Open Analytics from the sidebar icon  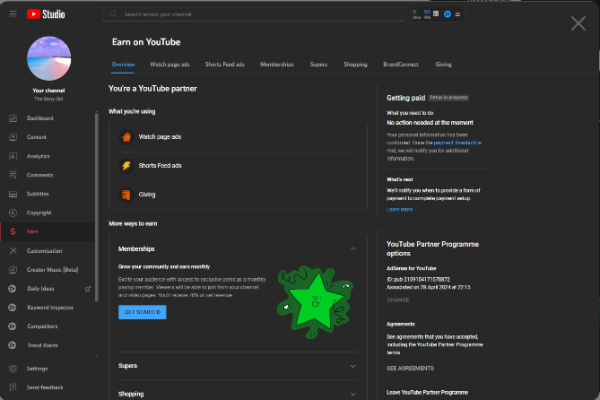pos(13,156)
